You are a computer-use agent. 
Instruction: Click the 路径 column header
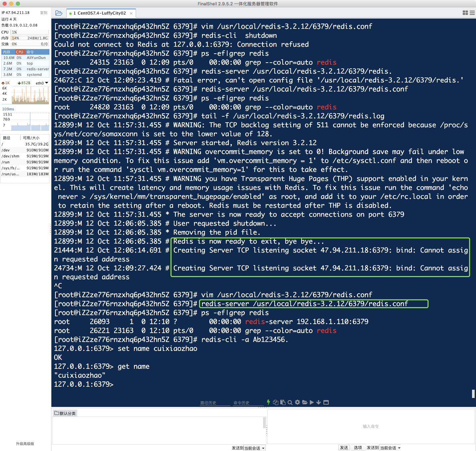coord(10,138)
